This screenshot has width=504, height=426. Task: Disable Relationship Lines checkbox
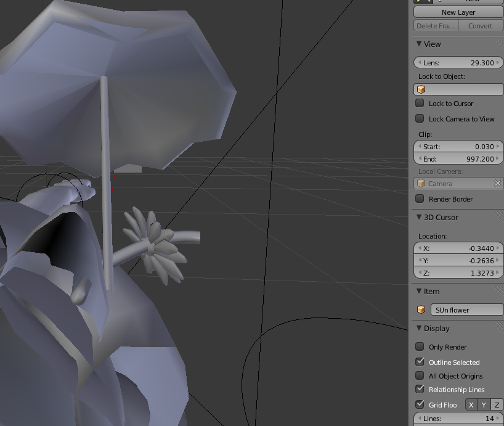click(420, 389)
